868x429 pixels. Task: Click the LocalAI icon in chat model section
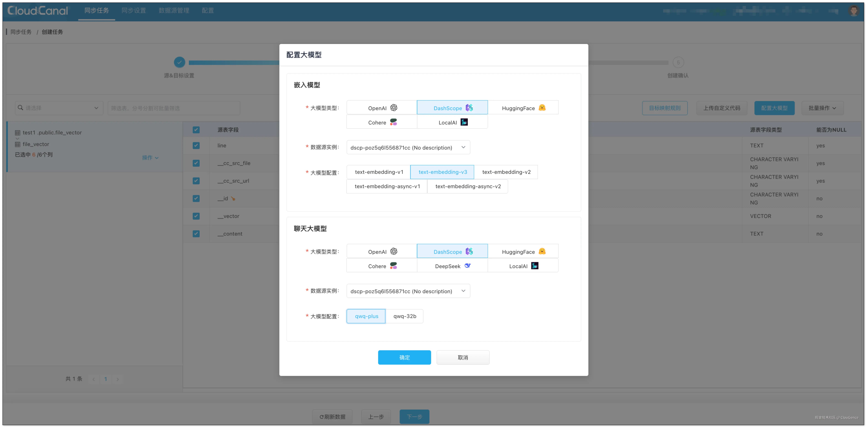tap(534, 266)
